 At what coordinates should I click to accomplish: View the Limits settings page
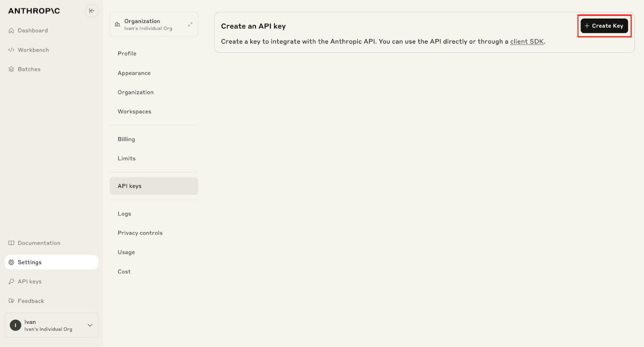click(126, 158)
